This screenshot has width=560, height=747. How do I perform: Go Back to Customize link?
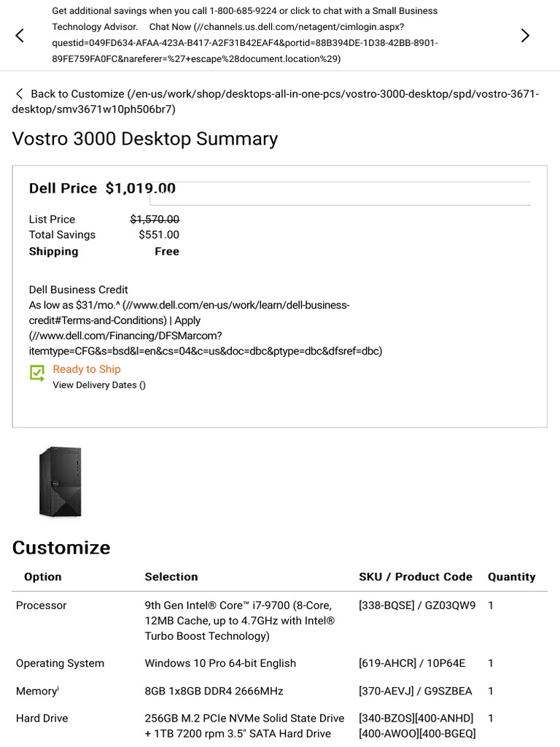(x=77, y=94)
